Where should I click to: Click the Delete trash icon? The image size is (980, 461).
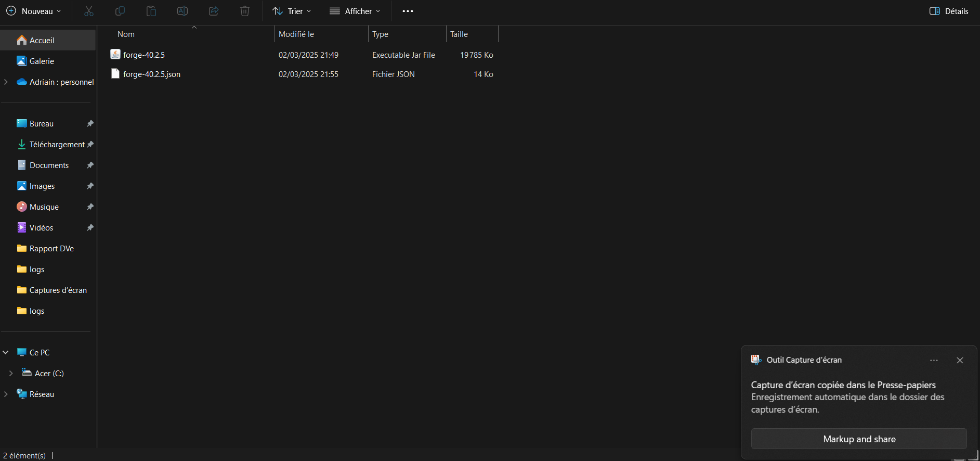point(245,11)
